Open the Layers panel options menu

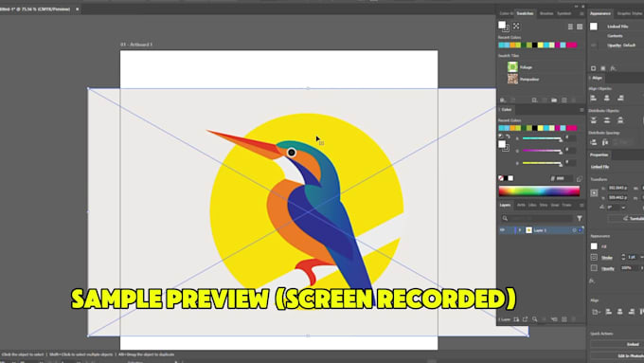581,205
